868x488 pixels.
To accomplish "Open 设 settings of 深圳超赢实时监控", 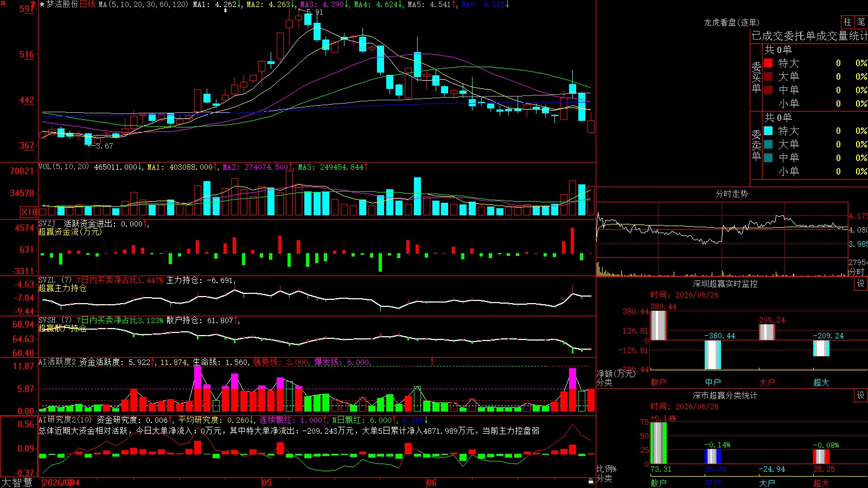I will (x=861, y=284).
